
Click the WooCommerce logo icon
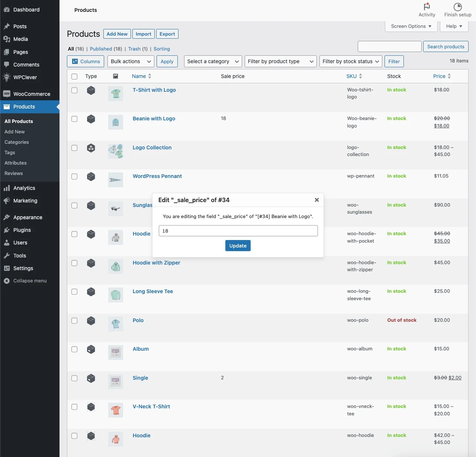coord(7,94)
